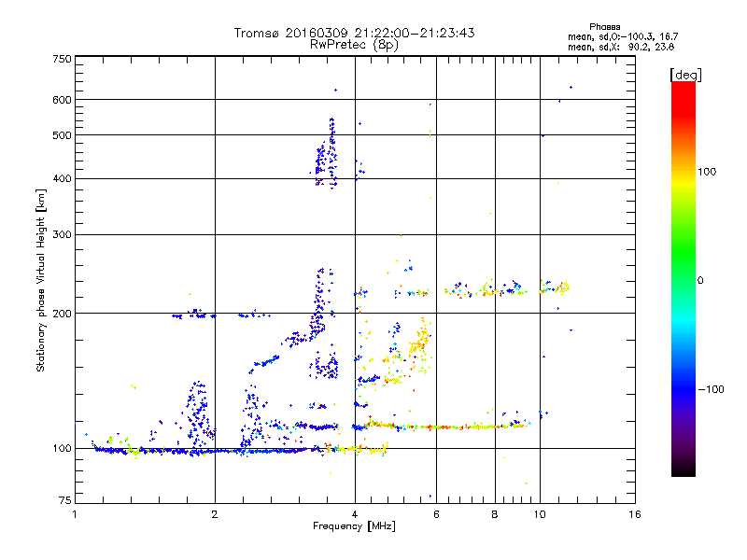Viewport: 747px width, 560px height.
Task: Click the y-axis tick label '300'
Action: 62,234
